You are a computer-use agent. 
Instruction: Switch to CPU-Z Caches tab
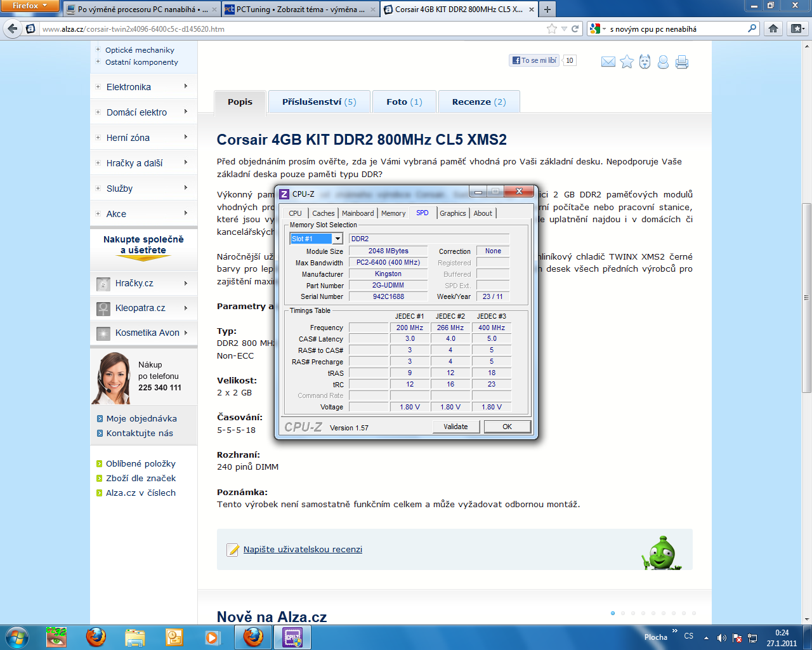(x=324, y=213)
